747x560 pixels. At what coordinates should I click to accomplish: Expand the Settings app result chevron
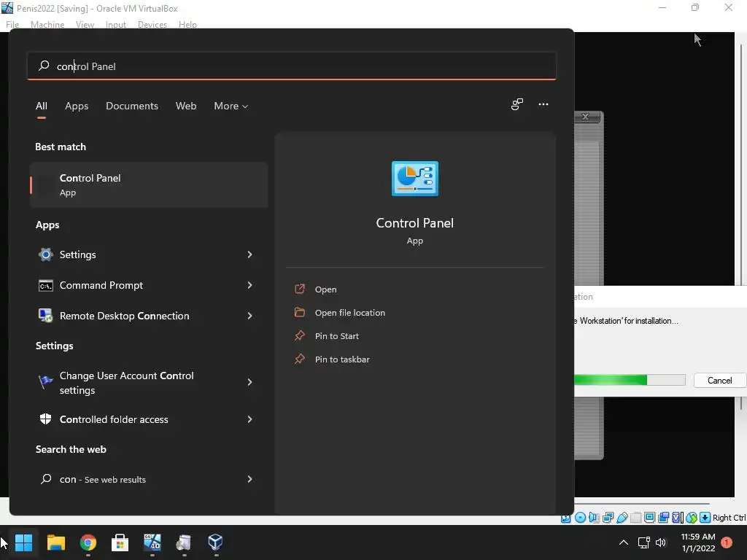coord(249,254)
